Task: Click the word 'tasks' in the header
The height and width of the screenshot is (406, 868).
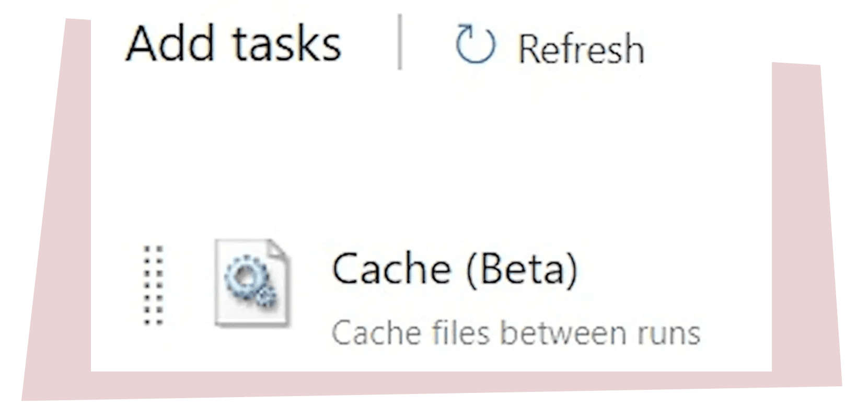Action: [287, 43]
